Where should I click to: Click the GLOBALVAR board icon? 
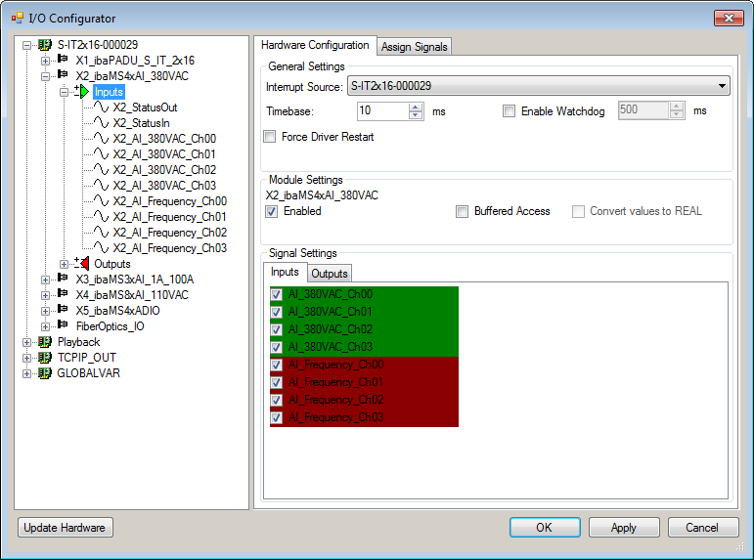[x=45, y=373]
